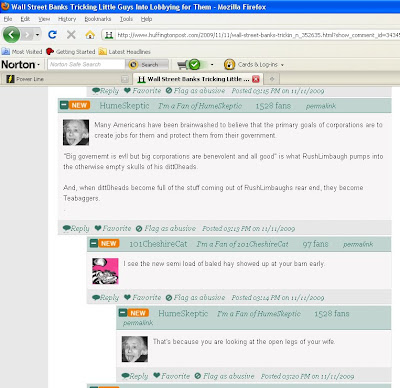Reload the page with the Refresh icon
This screenshot has height=388, width=400.
52,35
